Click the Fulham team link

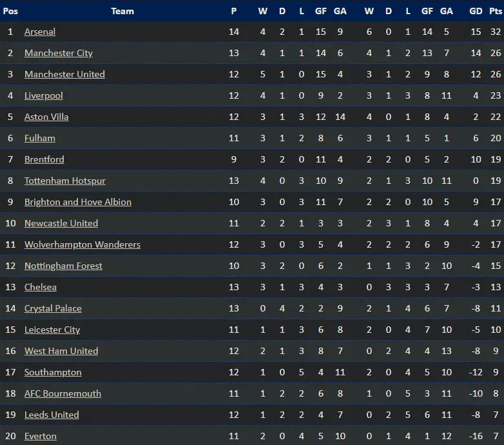(40, 138)
